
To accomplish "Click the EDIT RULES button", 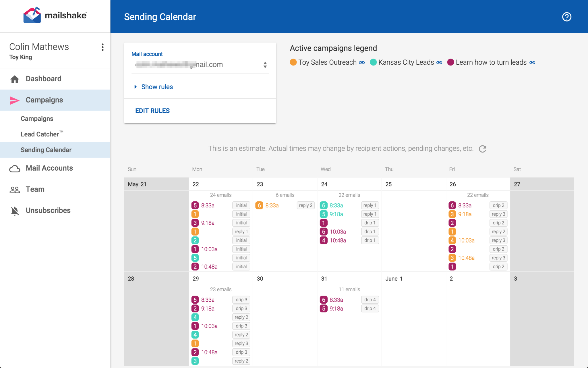I will tap(152, 111).
